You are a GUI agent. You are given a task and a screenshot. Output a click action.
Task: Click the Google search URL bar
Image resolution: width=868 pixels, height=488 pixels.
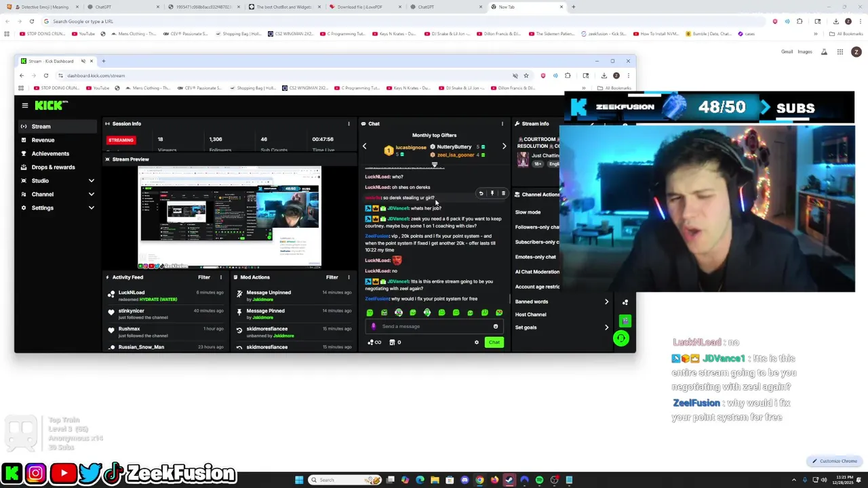(407, 22)
